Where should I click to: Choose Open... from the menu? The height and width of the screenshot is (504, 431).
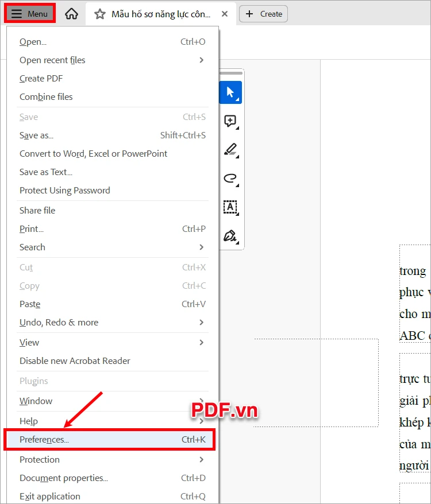click(112, 42)
